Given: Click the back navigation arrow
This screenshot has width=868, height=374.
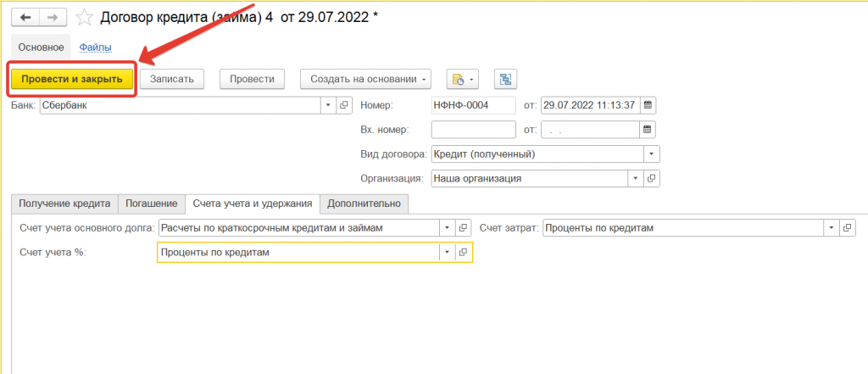Looking at the screenshot, I should click(25, 18).
